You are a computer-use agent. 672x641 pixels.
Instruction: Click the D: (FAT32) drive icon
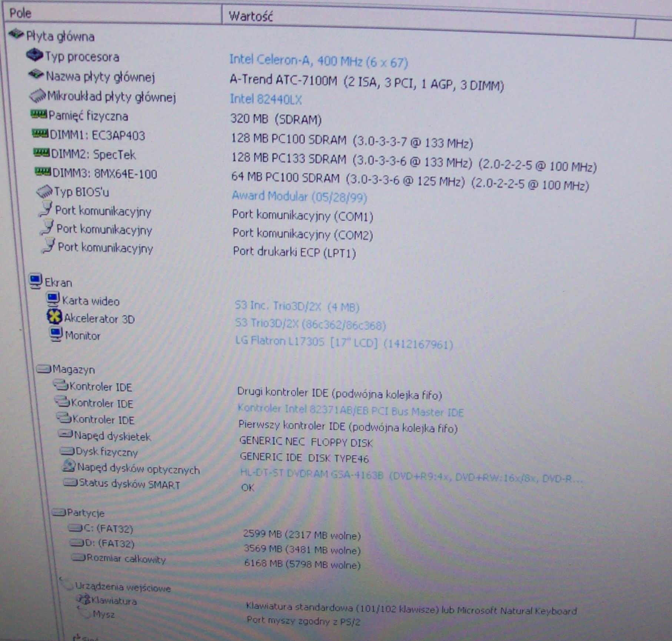77,543
